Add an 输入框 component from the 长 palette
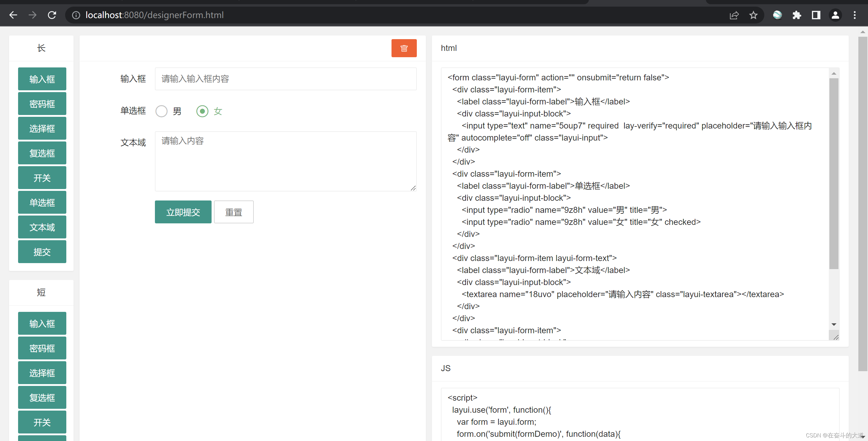Screen dimensions: 868x441 coord(42,79)
